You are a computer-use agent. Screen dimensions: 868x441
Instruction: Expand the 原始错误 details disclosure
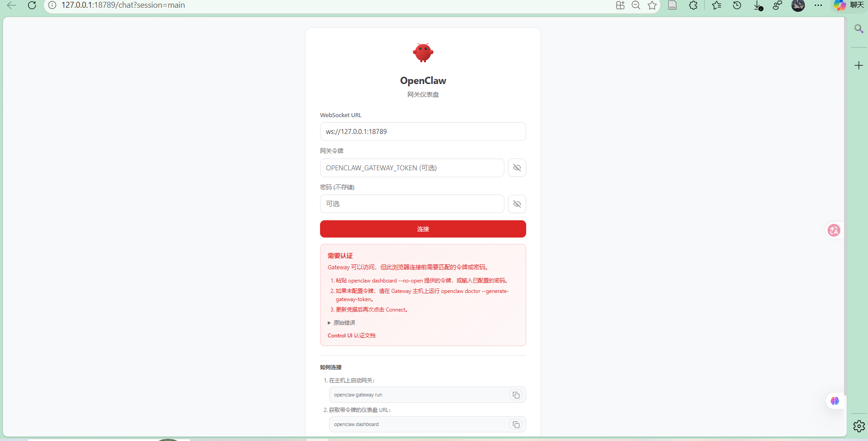[x=341, y=323]
